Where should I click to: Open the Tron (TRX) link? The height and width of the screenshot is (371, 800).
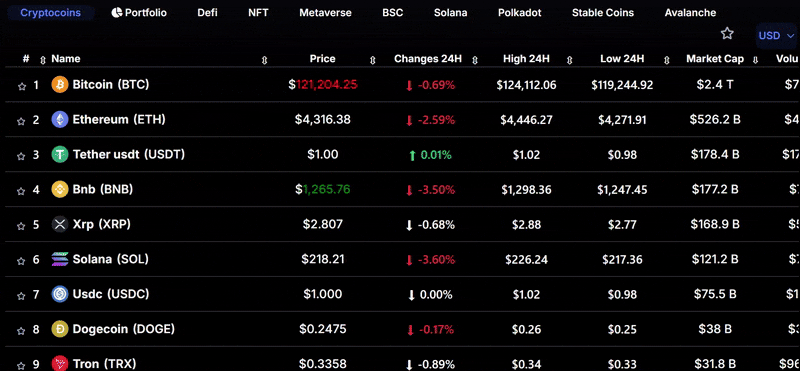(x=104, y=364)
